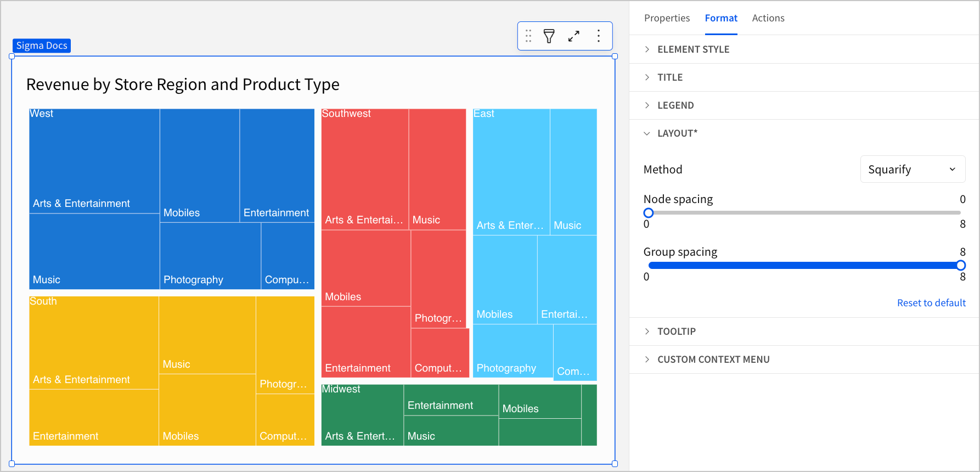Viewport: 980px width, 472px height.
Task: Select Southwest Arts & Entertai… tile
Action: [365, 169]
